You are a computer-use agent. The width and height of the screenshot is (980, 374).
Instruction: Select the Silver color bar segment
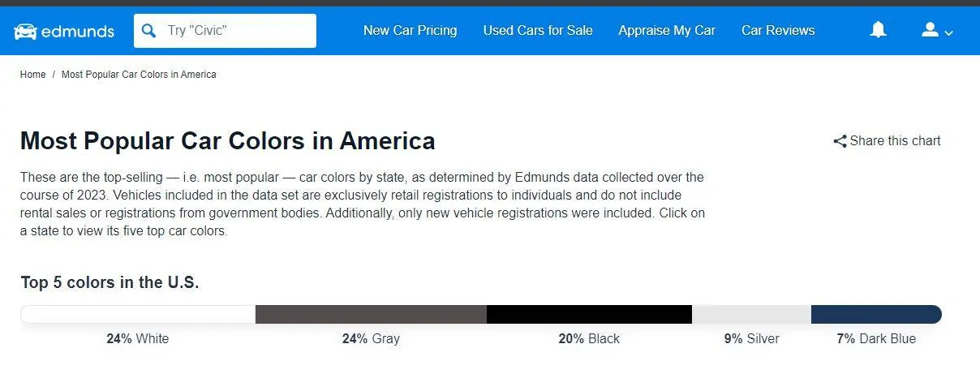[x=751, y=314]
